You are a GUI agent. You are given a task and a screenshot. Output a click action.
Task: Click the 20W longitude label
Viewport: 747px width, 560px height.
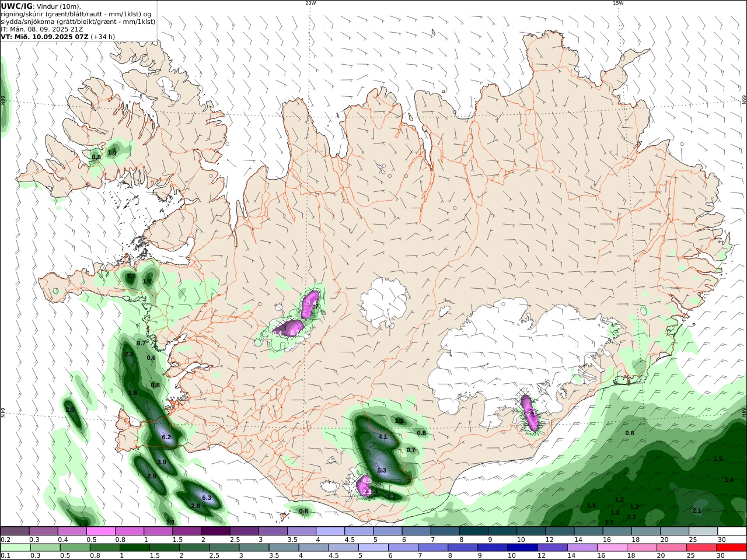point(310,3)
